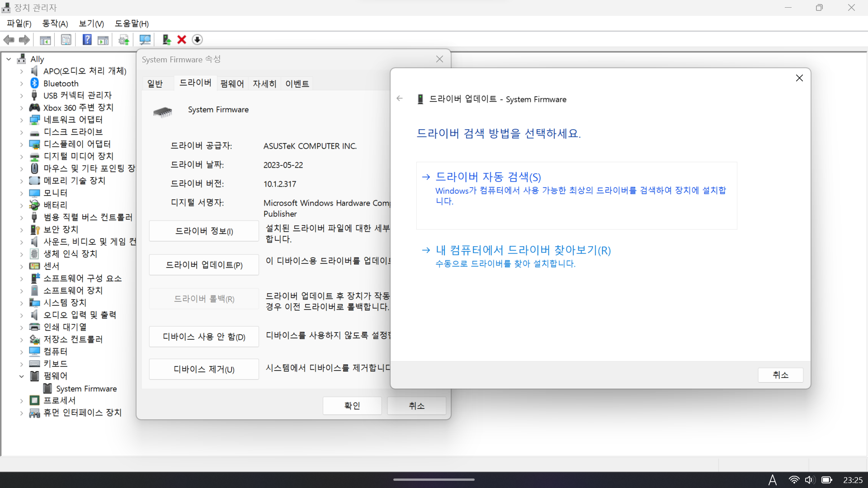
Task: Click the show/hide console tree icon
Action: (x=45, y=40)
